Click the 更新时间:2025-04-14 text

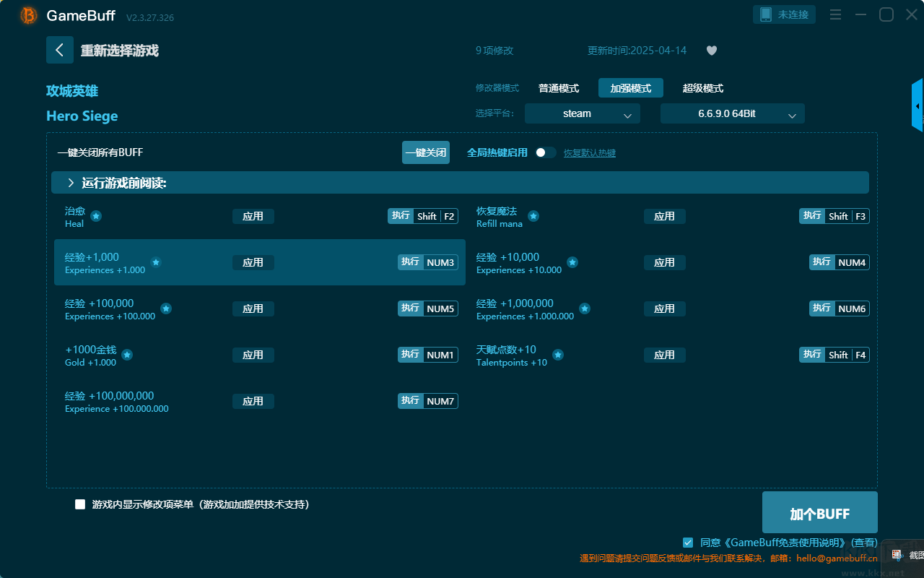point(637,51)
